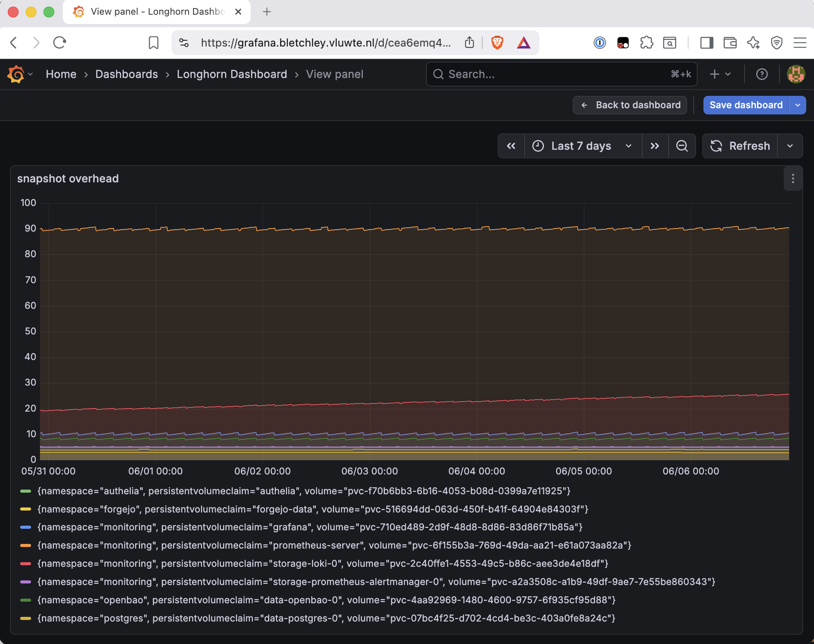Open the Brave Wallet icon
814x644 pixels.
pyautogui.click(x=730, y=43)
